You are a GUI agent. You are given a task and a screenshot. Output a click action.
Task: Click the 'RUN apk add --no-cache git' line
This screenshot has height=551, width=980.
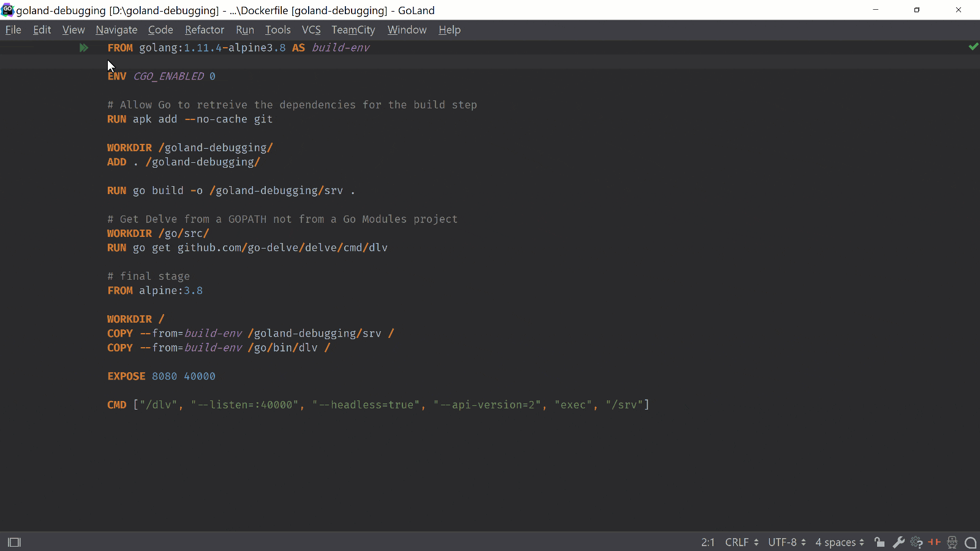click(190, 119)
